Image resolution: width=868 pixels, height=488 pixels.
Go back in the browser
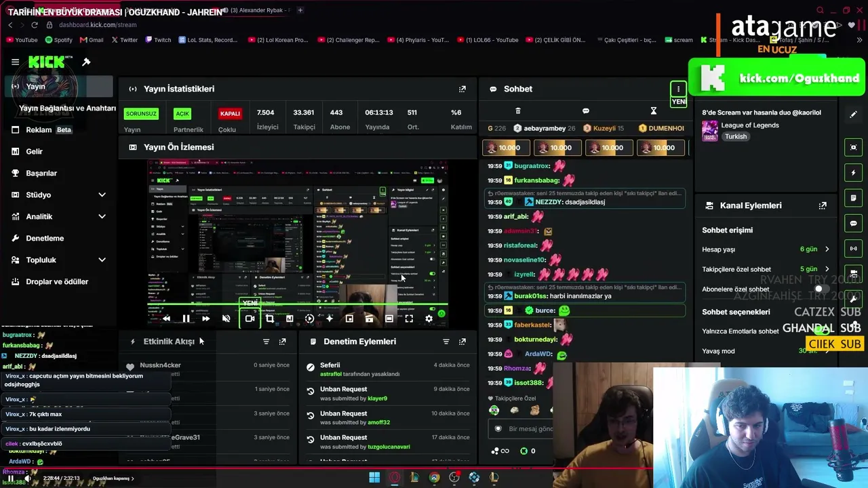tap(10, 25)
